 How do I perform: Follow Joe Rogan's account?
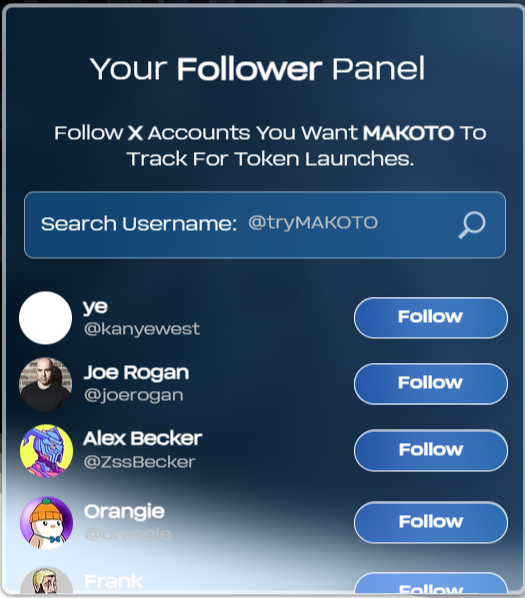click(x=431, y=384)
